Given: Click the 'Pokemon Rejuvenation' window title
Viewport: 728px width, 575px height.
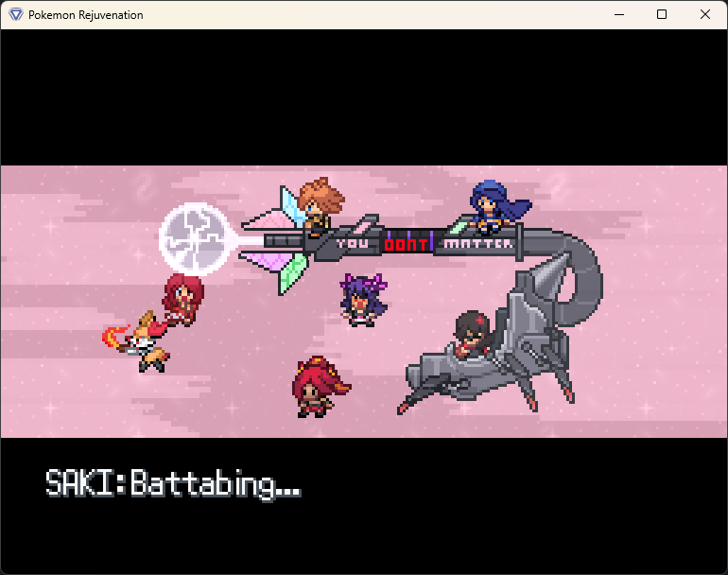Looking at the screenshot, I should (86, 15).
